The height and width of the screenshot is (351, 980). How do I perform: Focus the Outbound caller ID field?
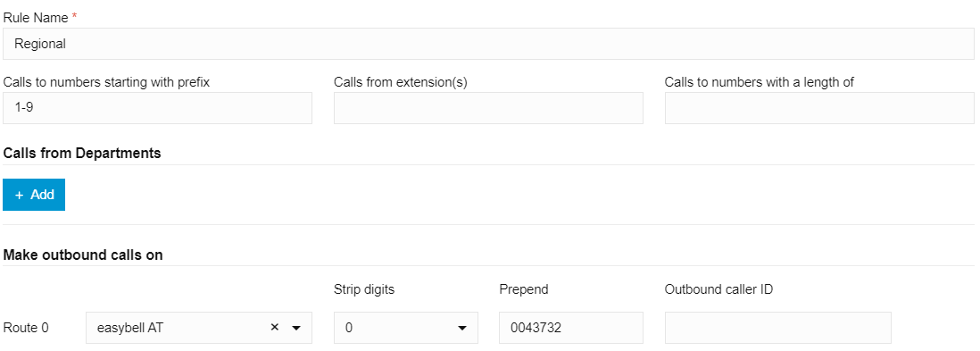pos(777,328)
